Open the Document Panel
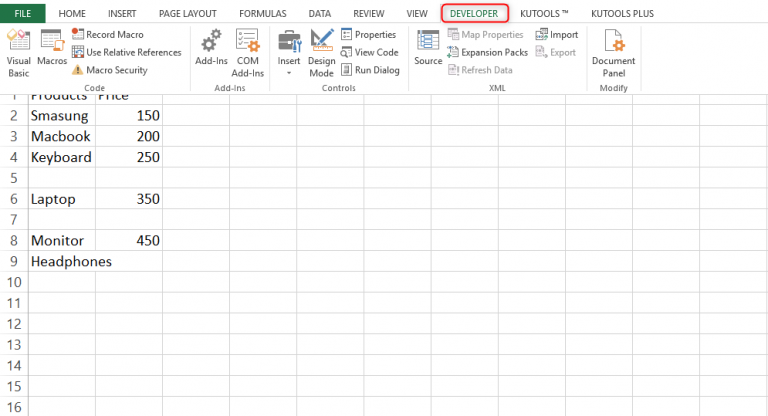This screenshot has width=768, height=416. pos(613,51)
